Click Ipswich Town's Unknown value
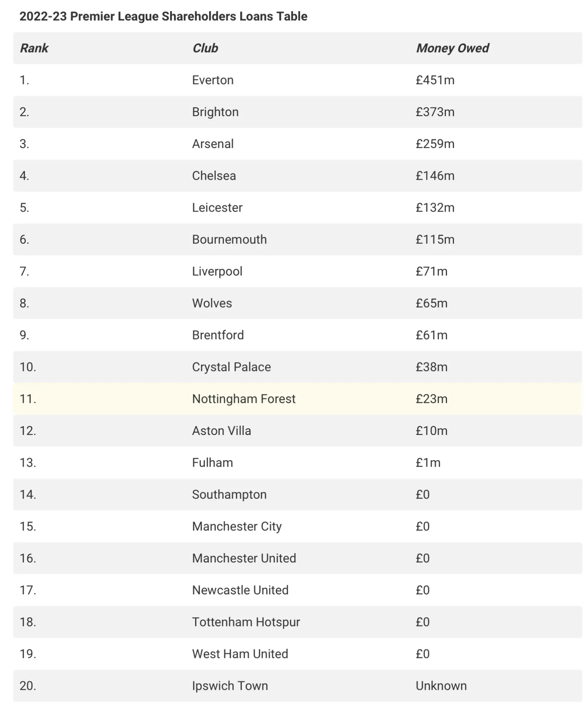This screenshot has width=588, height=714. [441, 686]
